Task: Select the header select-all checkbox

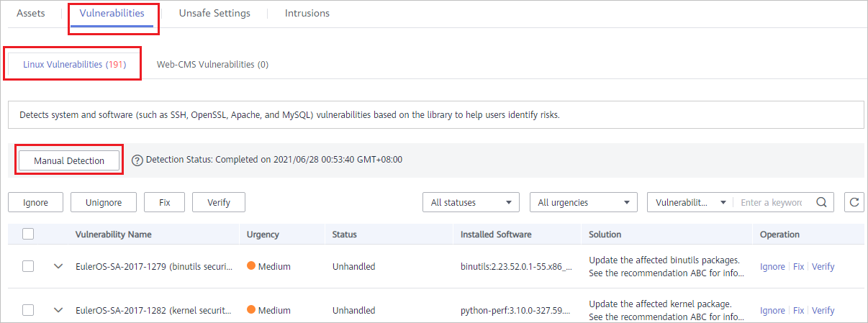Action: (x=29, y=235)
